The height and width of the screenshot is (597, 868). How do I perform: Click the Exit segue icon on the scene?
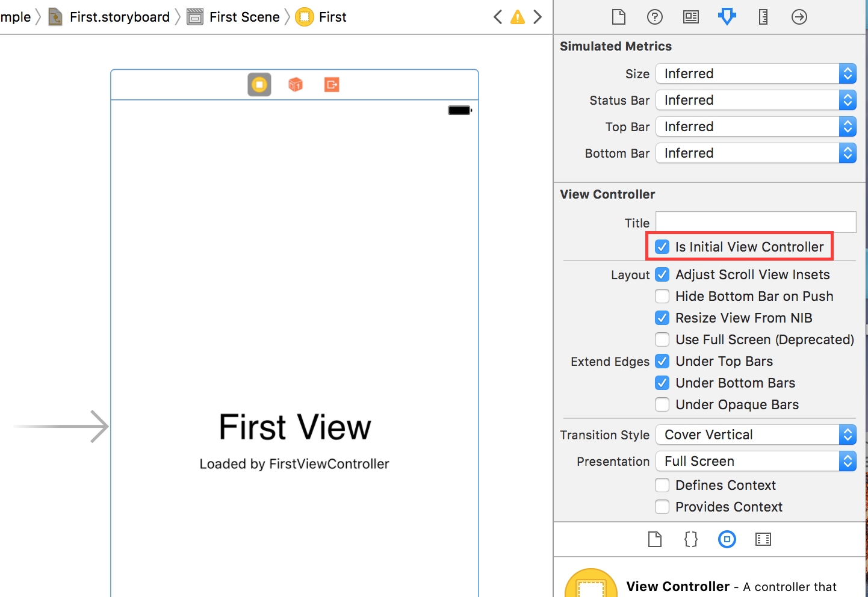pyautogui.click(x=331, y=84)
